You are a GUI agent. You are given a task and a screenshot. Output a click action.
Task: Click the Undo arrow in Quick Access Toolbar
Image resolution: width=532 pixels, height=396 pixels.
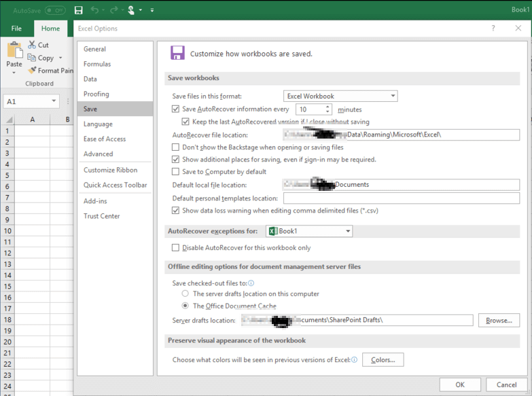[95, 10]
